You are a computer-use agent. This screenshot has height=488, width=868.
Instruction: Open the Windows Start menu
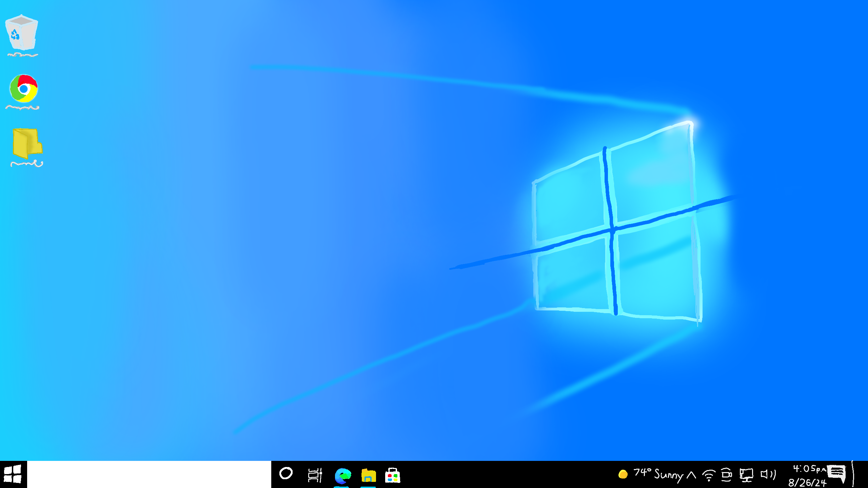(13, 474)
